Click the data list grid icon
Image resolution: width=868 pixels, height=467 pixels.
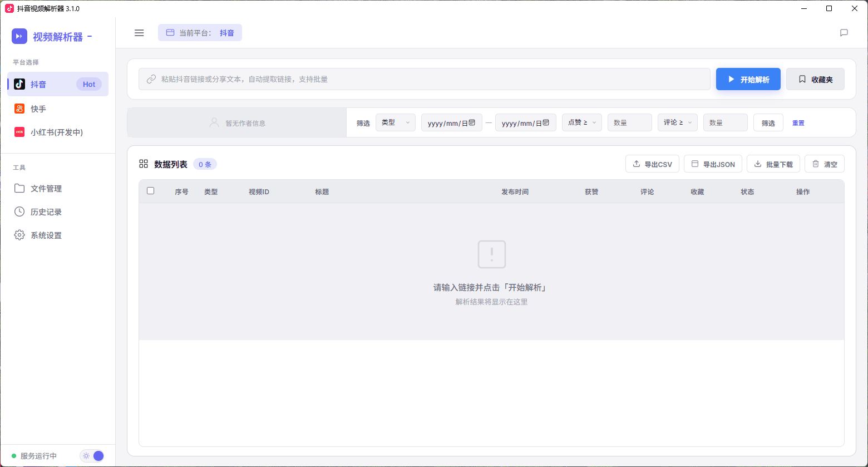coord(144,164)
